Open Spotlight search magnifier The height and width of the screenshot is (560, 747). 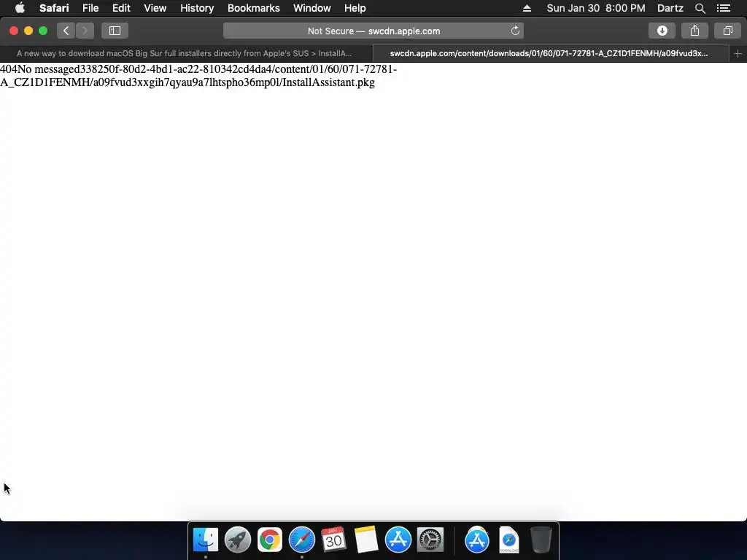point(700,8)
